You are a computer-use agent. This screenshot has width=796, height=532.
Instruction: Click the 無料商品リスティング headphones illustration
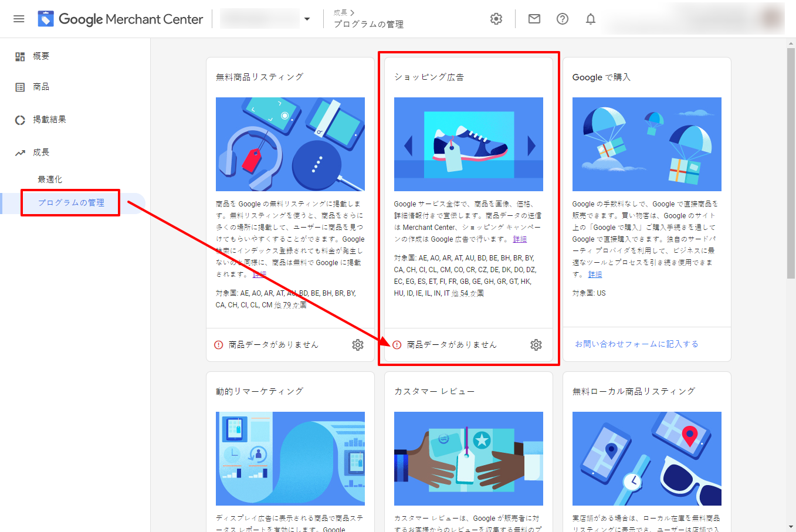[x=290, y=144]
